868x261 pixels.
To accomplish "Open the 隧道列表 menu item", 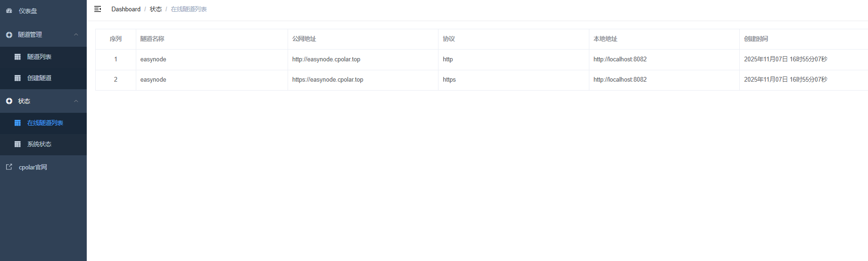I will (x=39, y=57).
